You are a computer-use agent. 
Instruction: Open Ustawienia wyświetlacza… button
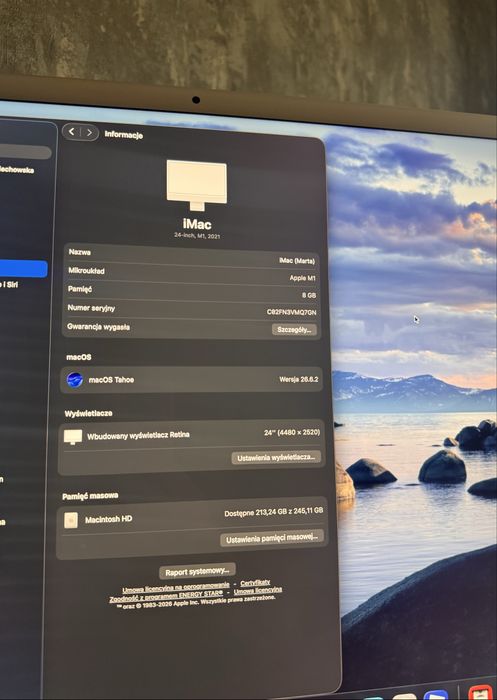click(x=276, y=458)
